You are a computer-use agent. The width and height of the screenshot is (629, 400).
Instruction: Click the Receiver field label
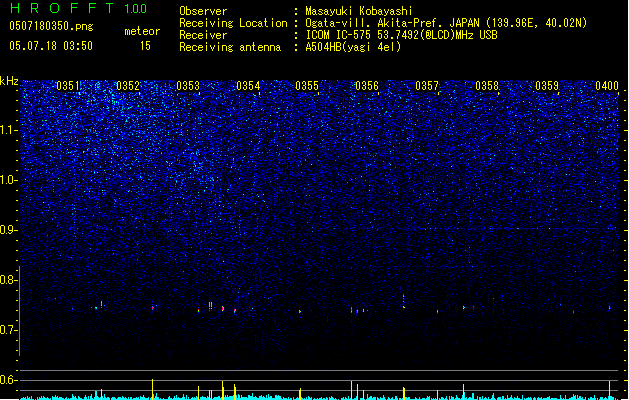pos(203,35)
